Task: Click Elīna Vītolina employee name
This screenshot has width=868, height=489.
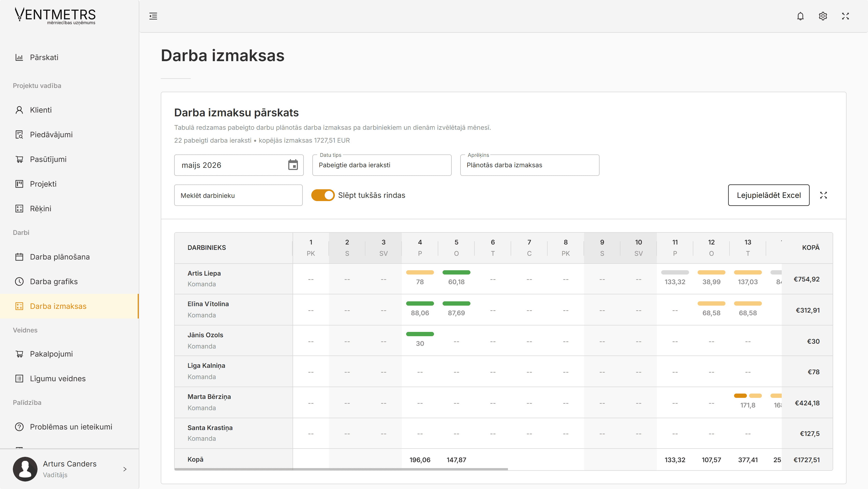Action: (x=208, y=304)
